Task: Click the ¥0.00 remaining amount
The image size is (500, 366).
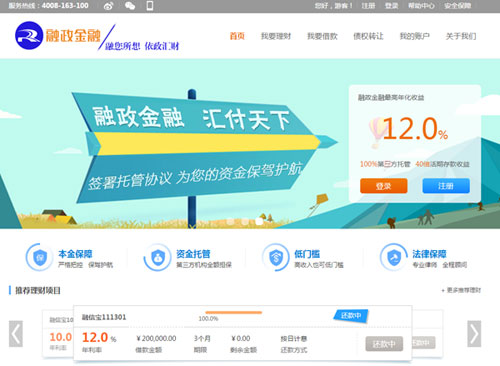Action: click(x=241, y=338)
